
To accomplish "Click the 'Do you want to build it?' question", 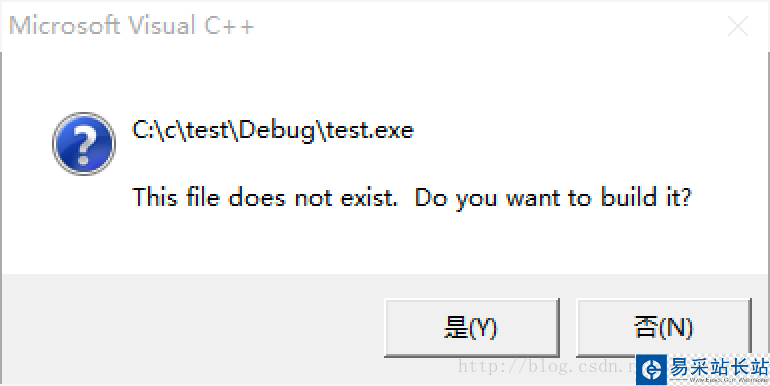I will [553, 198].
